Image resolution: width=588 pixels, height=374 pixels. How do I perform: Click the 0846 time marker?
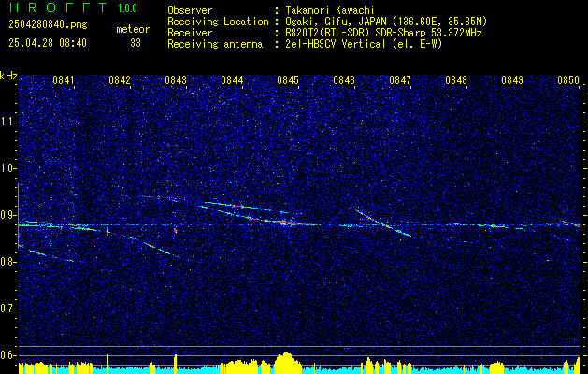point(344,79)
